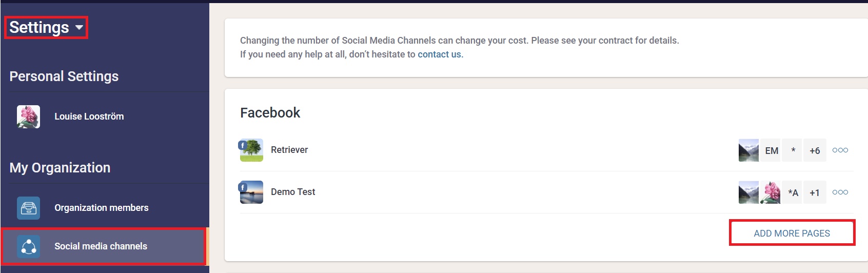Screen dimensions: 868x273
Task: Click mountain avatar on Retriever row
Action: (748, 150)
